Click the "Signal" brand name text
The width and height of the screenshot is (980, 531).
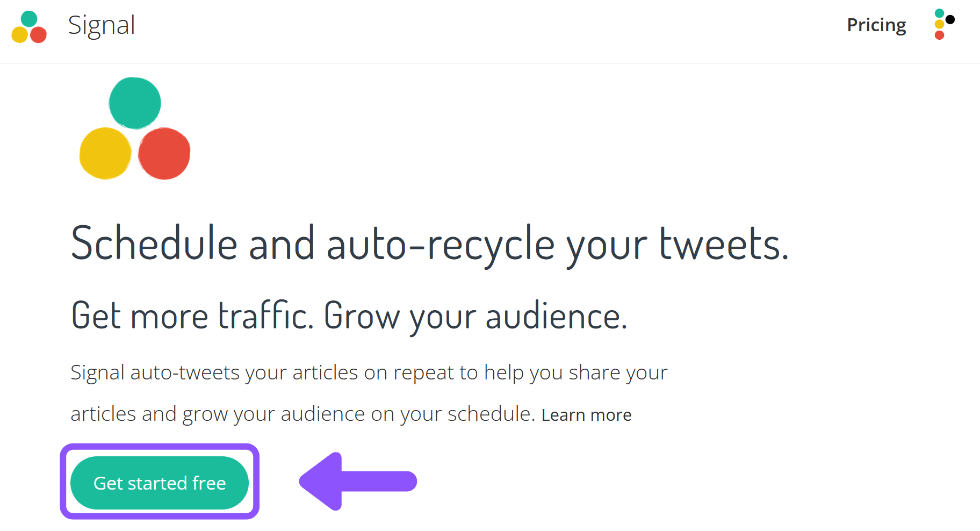coord(102,25)
